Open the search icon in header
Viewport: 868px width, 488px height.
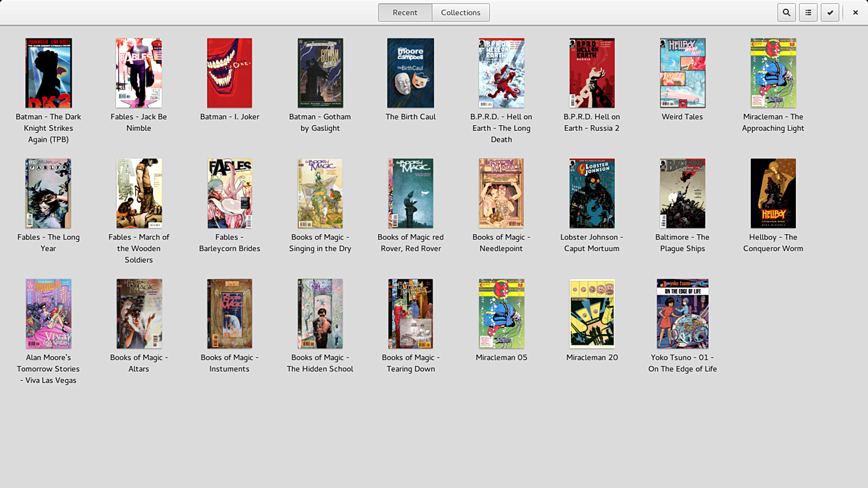coord(786,13)
